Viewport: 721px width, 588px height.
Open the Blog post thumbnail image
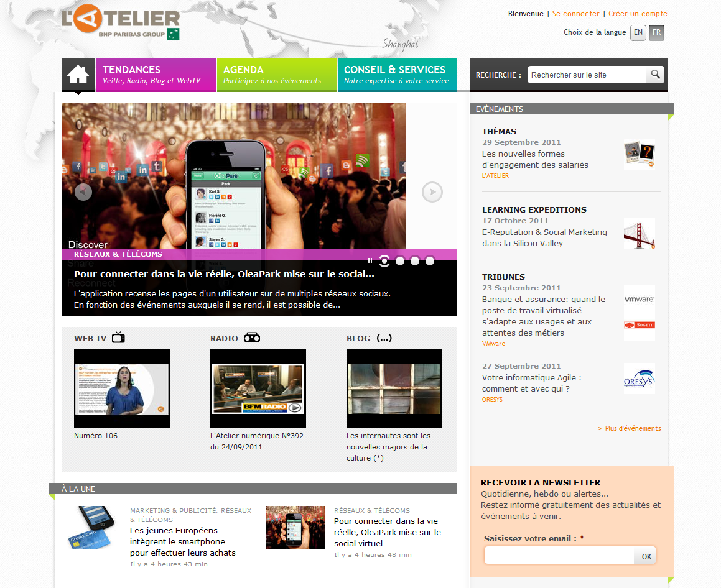394,388
